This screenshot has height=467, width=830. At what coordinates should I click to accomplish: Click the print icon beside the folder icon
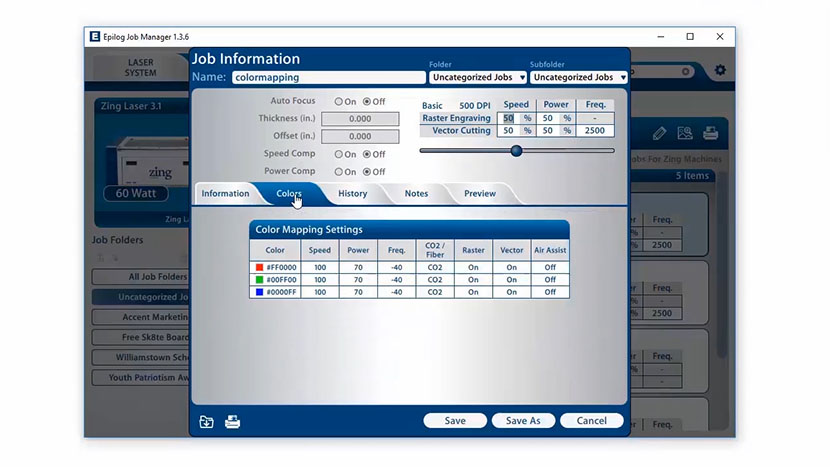coord(232,421)
